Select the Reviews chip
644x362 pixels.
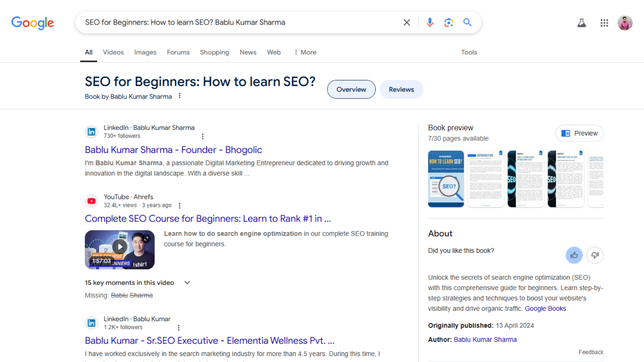[401, 89]
